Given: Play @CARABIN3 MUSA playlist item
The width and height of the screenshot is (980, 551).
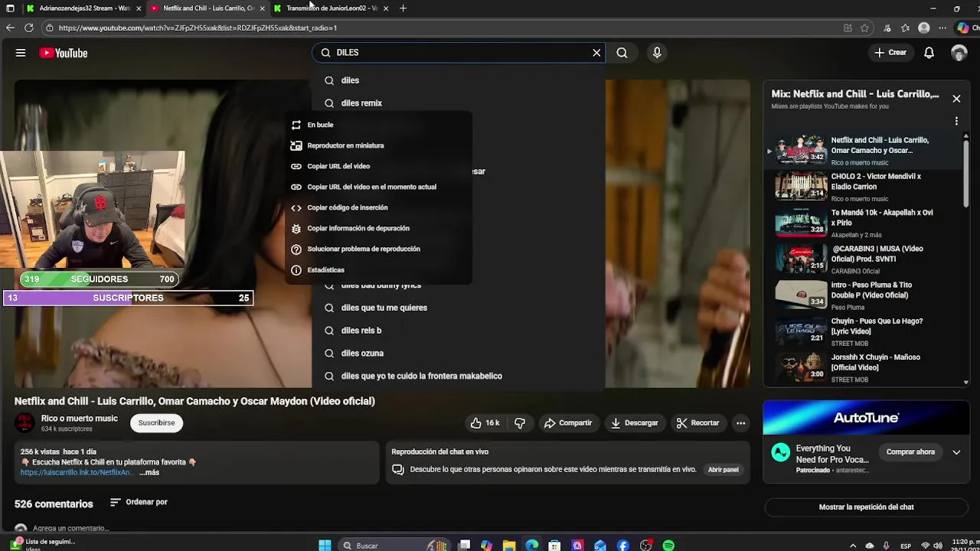Looking at the screenshot, I should point(863,259).
